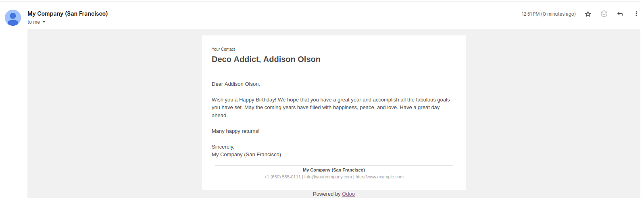This screenshot has width=644, height=213.
Task: Click the "Your Contact" label
Action: point(223,49)
